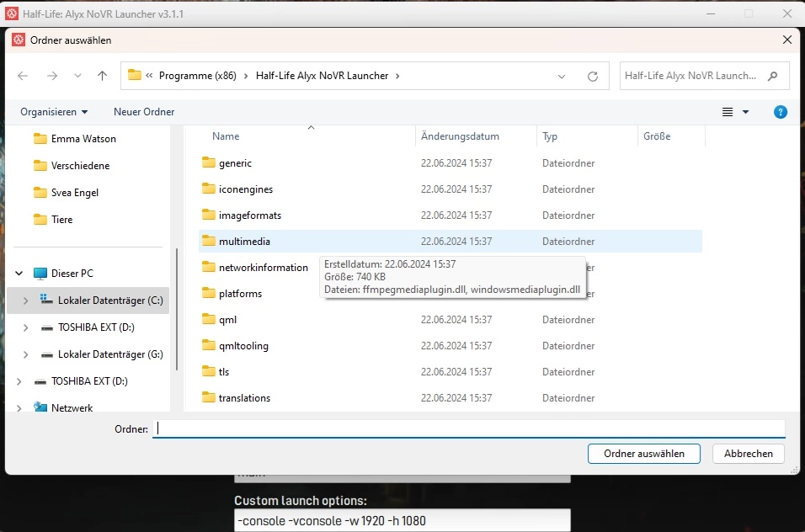Select the platforms folder icon

click(x=209, y=294)
